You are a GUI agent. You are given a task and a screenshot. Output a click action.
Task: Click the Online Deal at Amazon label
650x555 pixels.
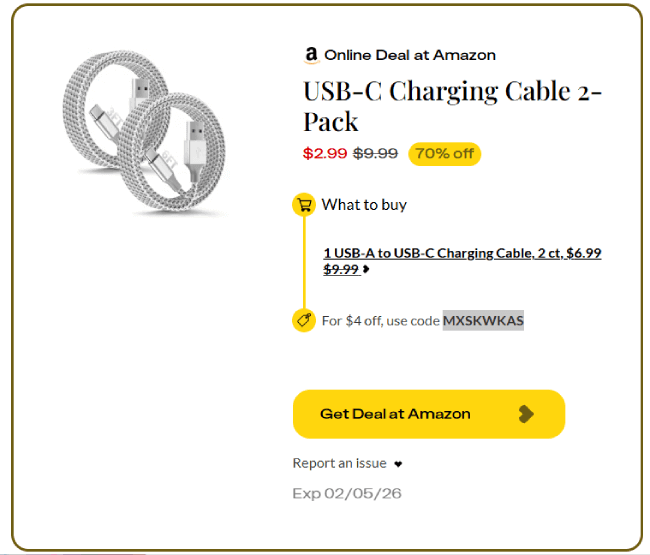tap(410, 55)
